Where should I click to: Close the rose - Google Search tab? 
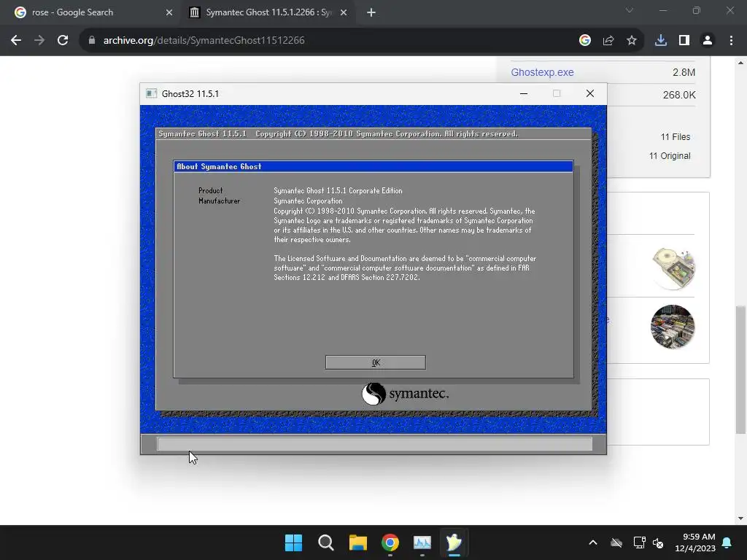(169, 12)
